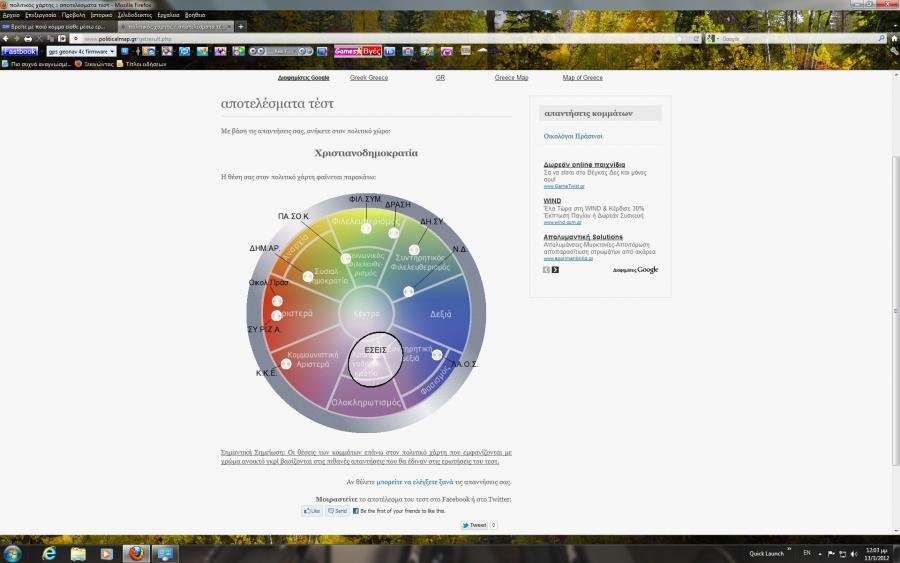Click the 'μπορείτε να ελέγξετε ξανά' link
This screenshot has height=563, width=900.
click(414, 482)
